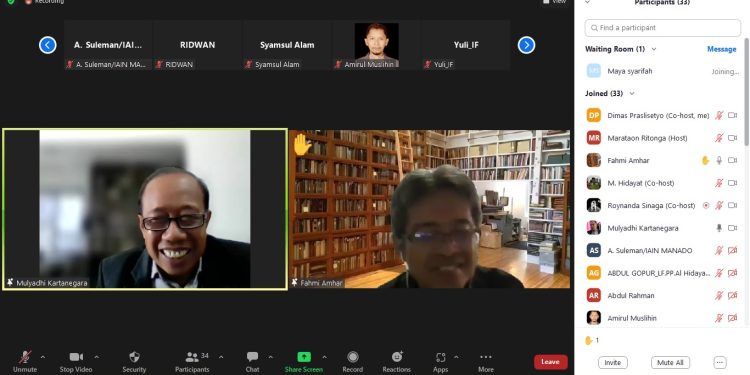750x375 pixels.
Task: Toggle video for A. Suleman/IAIN MANADO
Action: pos(732,250)
